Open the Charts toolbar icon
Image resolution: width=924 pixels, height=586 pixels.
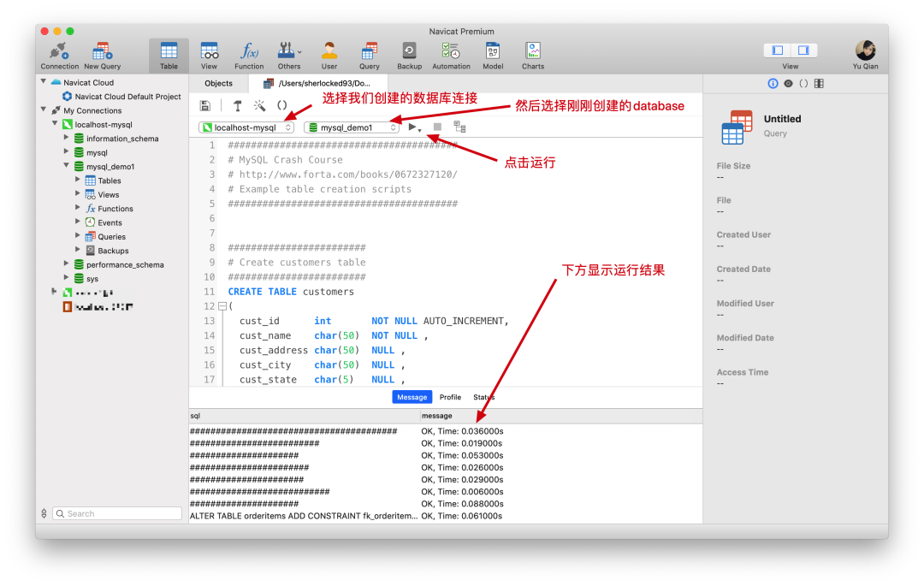(x=533, y=56)
